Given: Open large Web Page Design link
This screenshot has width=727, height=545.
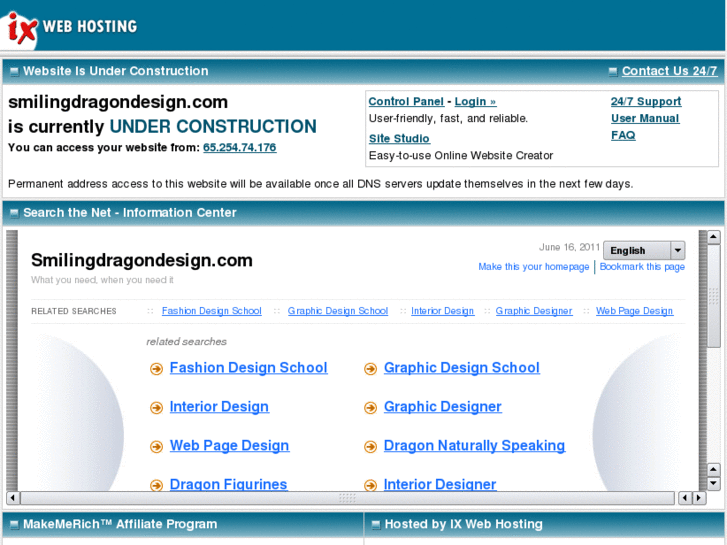Looking at the screenshot, I should coord(229,446).
